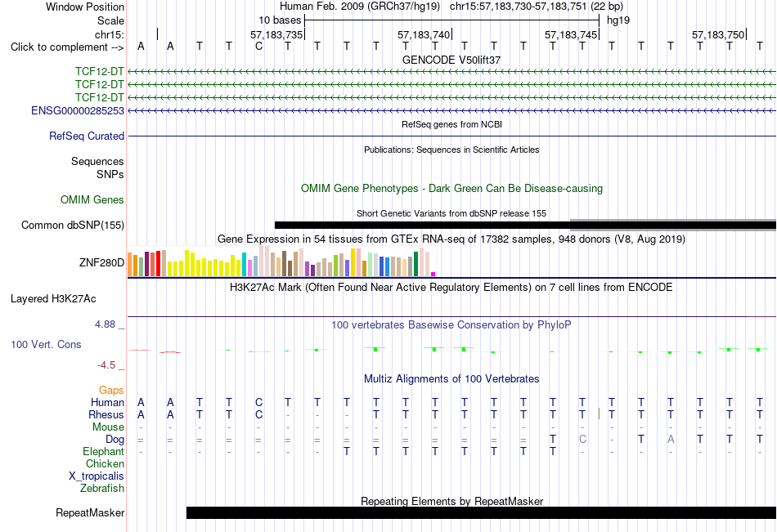777x532 pixels.
Task: Click the Layered H3K27Ac track label
Action: point(53,299)
